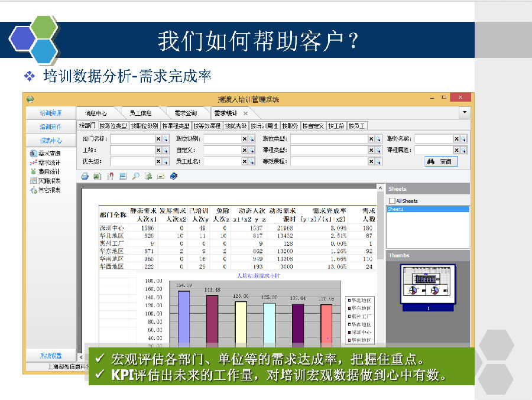
Task: Click the magnifier zoom icon in report toolbar
Action: (x=136, y=175)
